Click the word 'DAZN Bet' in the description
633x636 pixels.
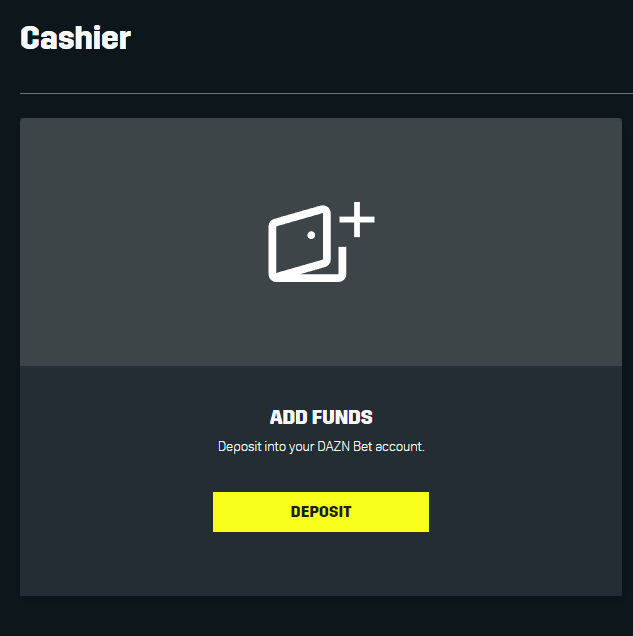click(345, 447)
